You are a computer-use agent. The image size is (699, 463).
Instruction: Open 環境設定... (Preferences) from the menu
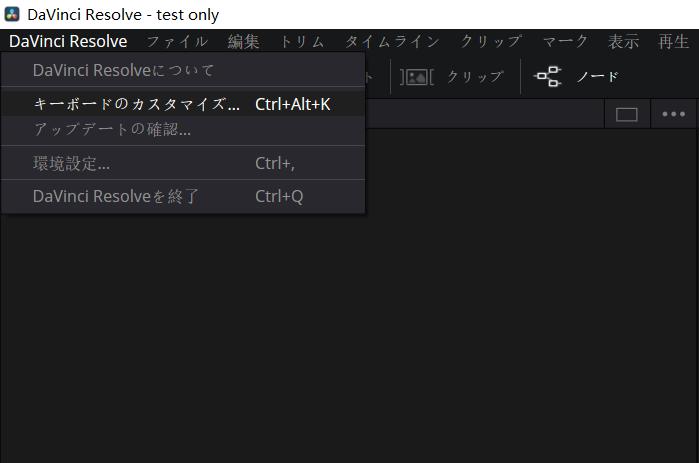pos(71,163)
